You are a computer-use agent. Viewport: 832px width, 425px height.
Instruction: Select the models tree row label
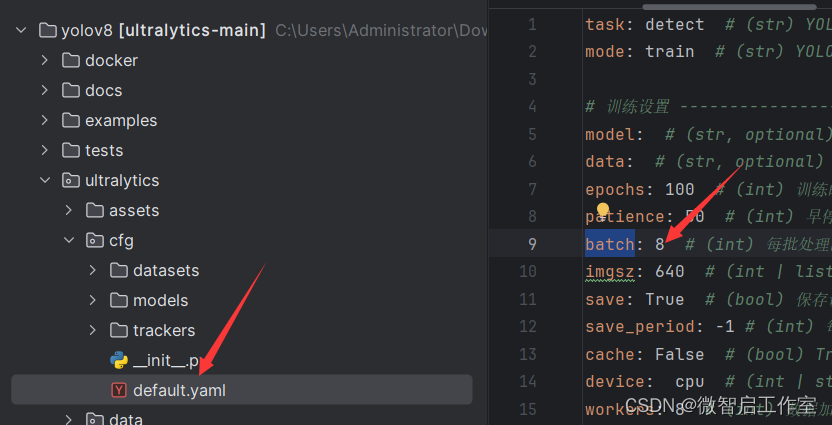point(160,301)
